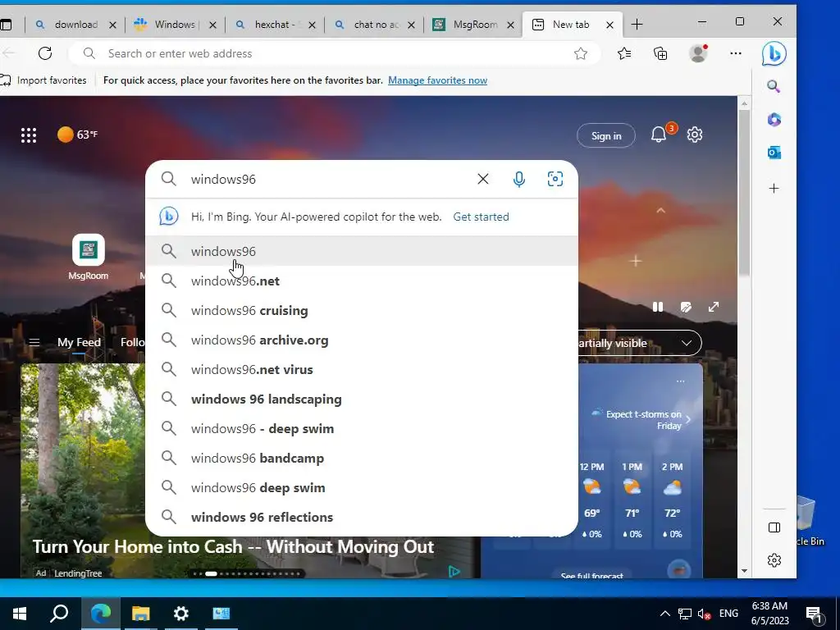Open the 63°F weather widget
This screenshot has width=840, height=630.
78,135
